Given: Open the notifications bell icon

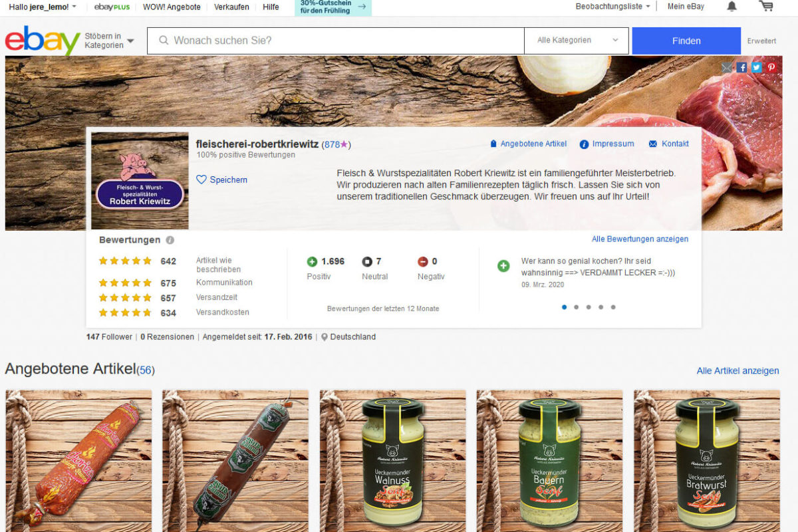Looking at the screenshot, I should click(x=731, y=6).
